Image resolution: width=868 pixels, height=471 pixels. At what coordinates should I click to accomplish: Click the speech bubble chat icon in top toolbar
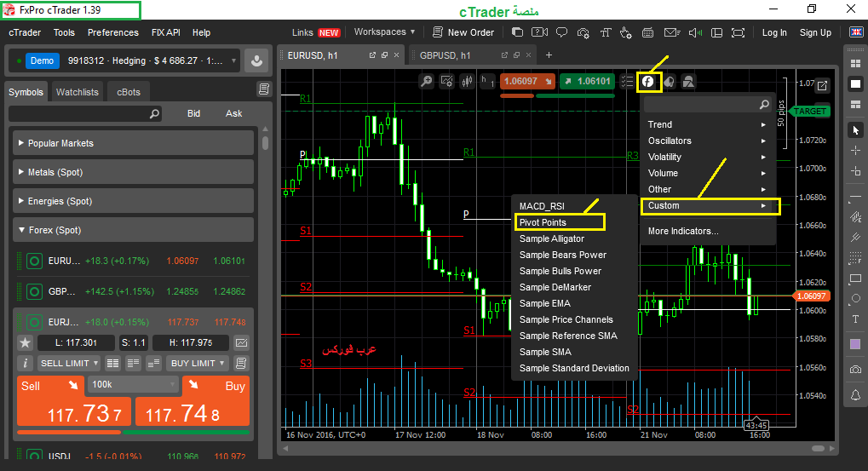point(561,32)
